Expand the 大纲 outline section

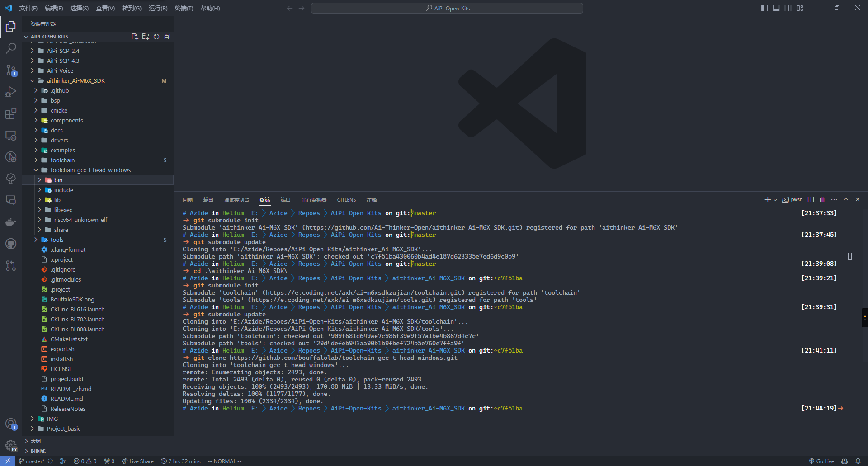tap(27, 441)
